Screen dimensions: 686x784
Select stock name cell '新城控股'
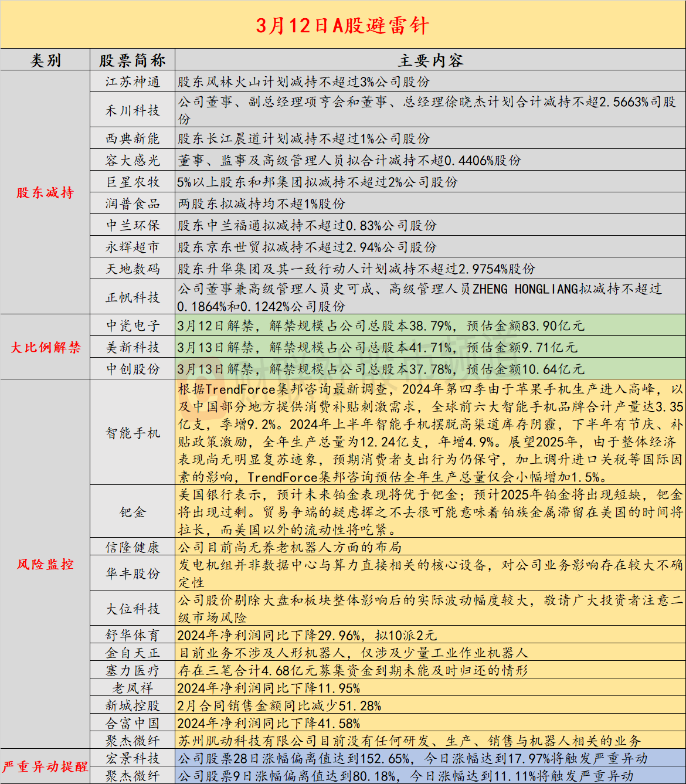tap(133, 705)
